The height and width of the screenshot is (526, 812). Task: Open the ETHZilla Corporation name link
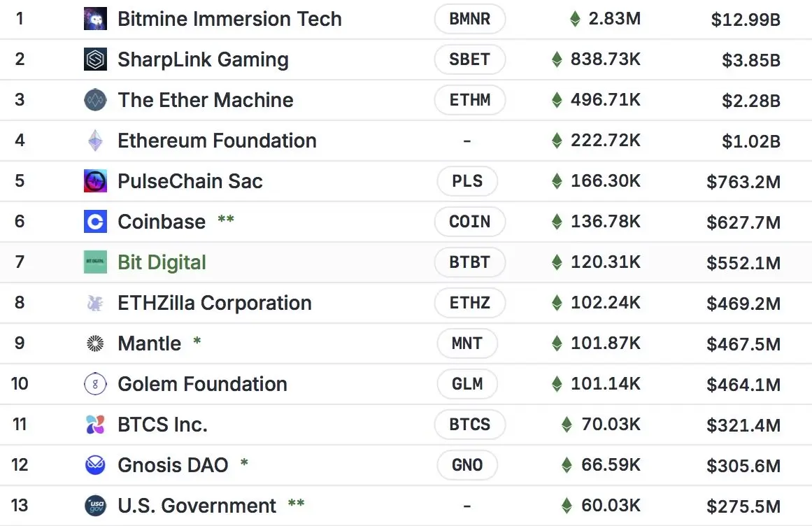coord(214,303)
